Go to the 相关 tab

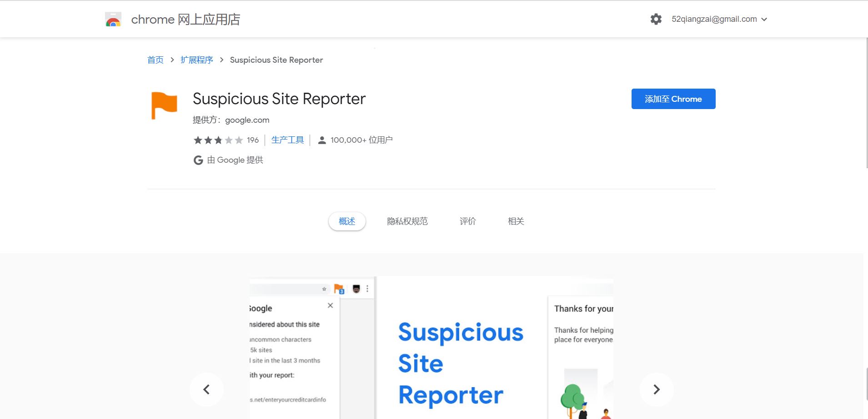click(x=516, y=221)
